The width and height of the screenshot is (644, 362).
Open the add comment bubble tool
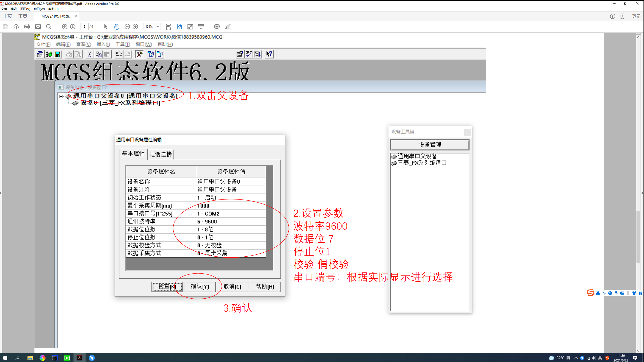(217, 27)
